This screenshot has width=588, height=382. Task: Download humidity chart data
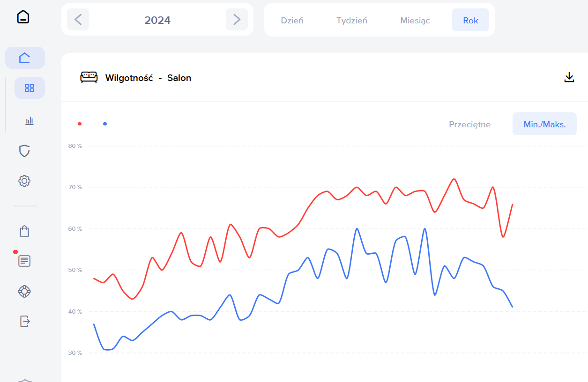569,77
